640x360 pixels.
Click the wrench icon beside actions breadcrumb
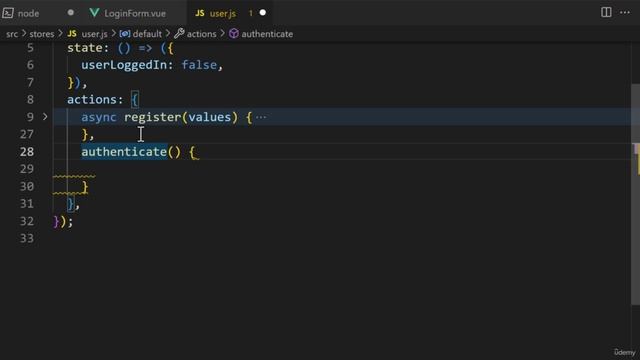pyautogui.click(x=179, y=33)
